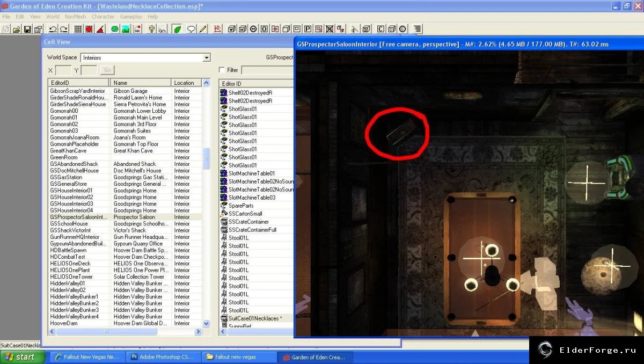Click the red-framed square toolbar icon

(x=319, y=29)
